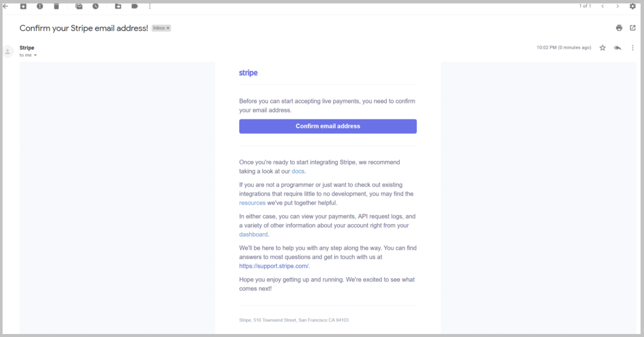
Task: Report this email as spam
Action: [40, 6]
